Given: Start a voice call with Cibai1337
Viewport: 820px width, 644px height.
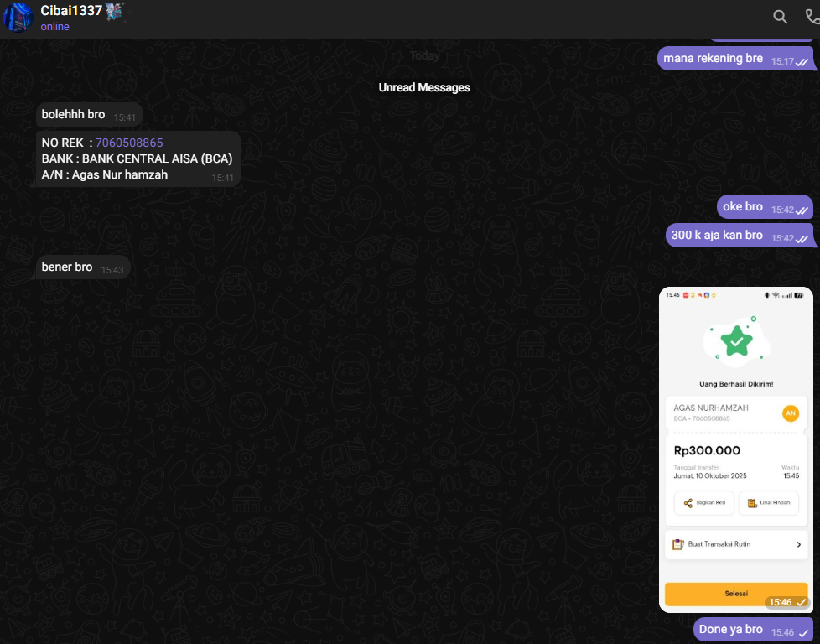Looking at the screenshot, I should (x=812, y=17).
